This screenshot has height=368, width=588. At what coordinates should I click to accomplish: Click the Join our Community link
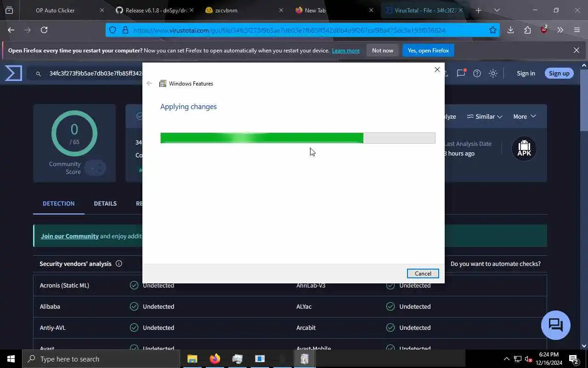[70, 236]
